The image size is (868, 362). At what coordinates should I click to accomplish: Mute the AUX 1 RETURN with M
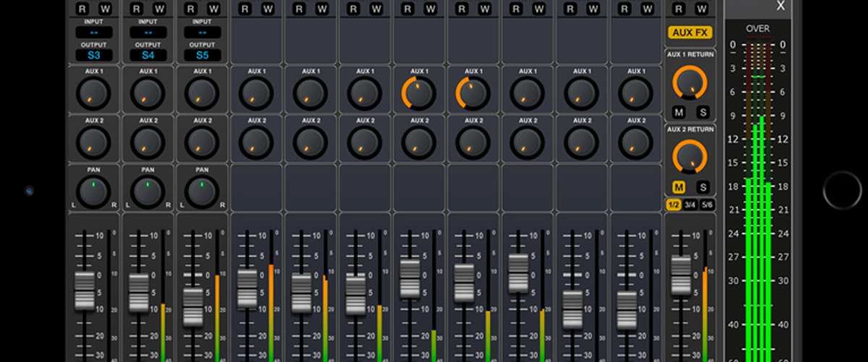pyautogui.click(x=678, y=112)
